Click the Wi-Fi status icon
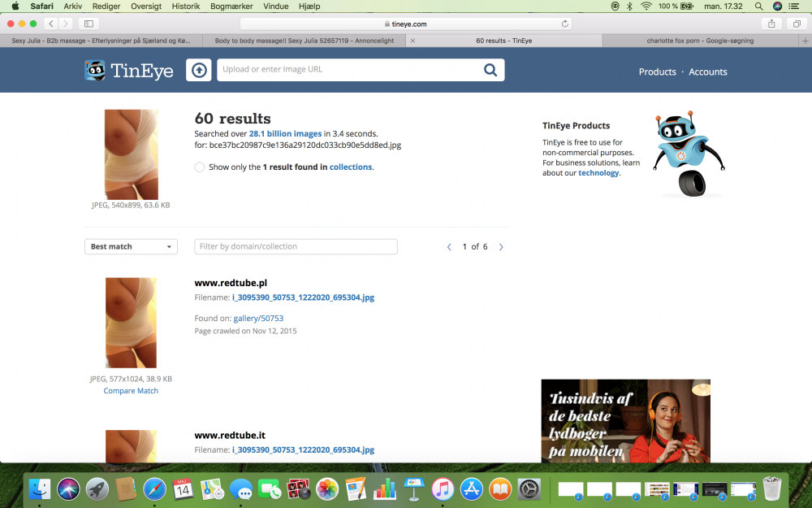The height and width of the screenshot is (508, 812). pyautogui.click(x=646, y=7)
